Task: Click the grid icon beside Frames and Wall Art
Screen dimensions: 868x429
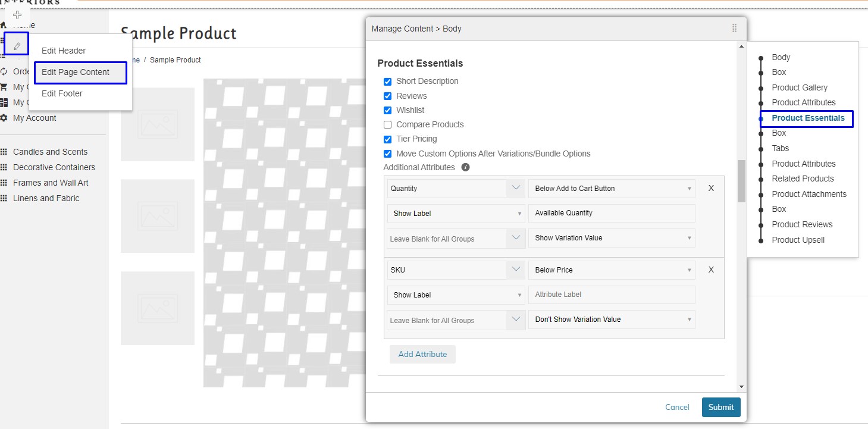Action: pos(4,183)
